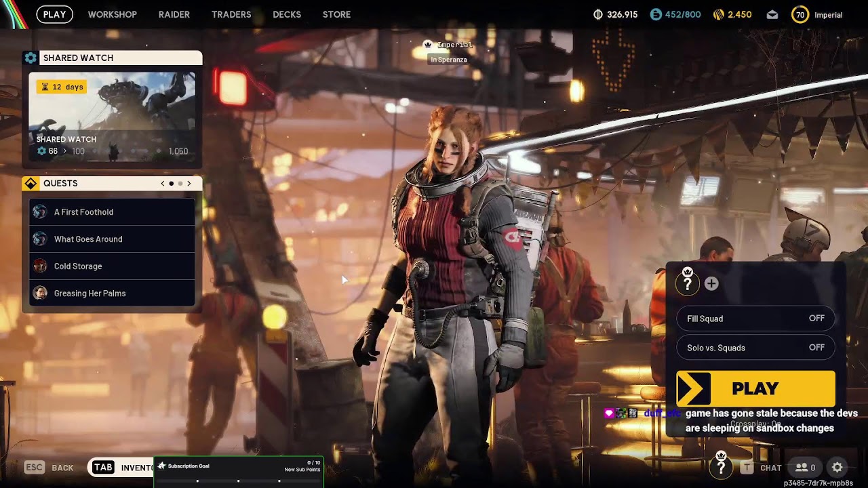Image resolution: width=868 pixels, height=488 pixels.
Task: Go to previous quests page arrow
Action: (162, 184)
